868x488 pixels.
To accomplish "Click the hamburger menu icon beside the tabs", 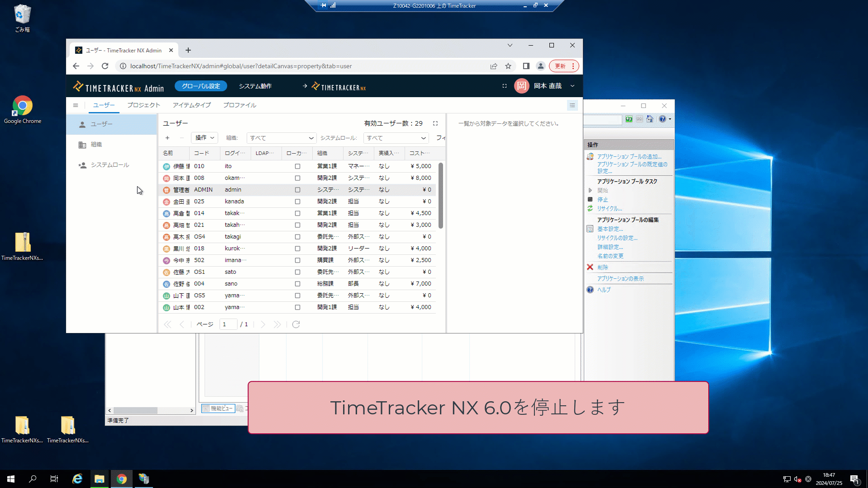I will (x=75, y=105).
